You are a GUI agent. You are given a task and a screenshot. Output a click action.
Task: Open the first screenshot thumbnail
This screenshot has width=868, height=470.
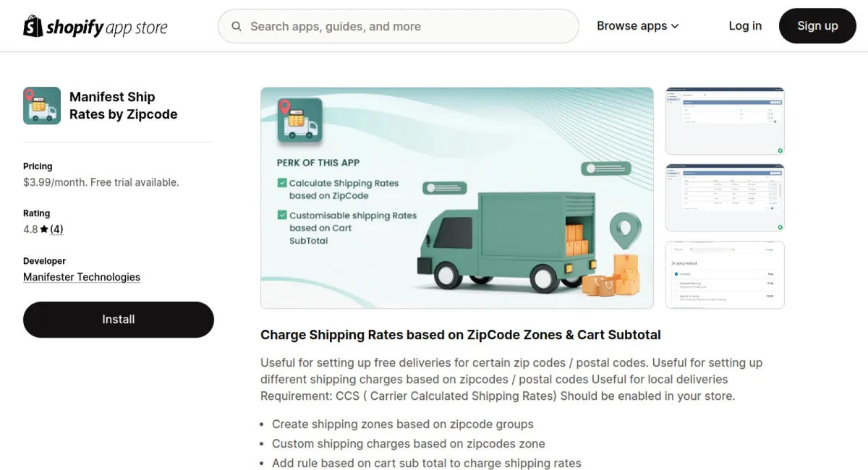tap(725, 121)
